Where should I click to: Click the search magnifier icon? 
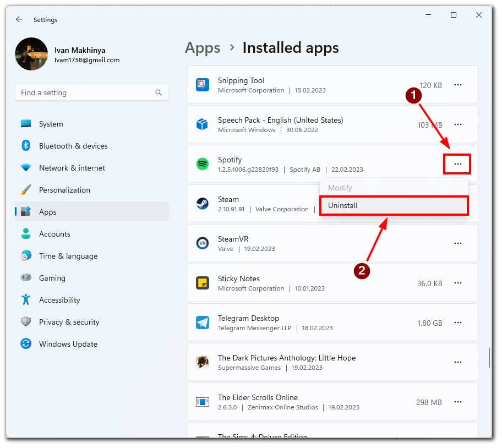tap(159, 93)
